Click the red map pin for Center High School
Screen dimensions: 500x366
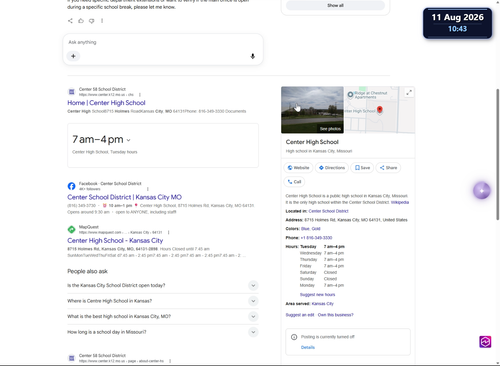(x=379, y=110)
